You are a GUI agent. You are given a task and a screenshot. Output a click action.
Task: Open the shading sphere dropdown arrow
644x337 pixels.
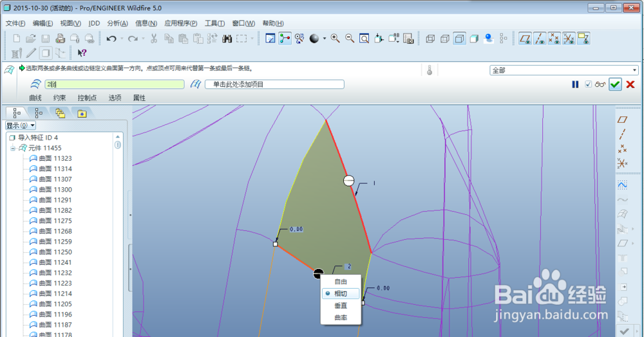325,39
